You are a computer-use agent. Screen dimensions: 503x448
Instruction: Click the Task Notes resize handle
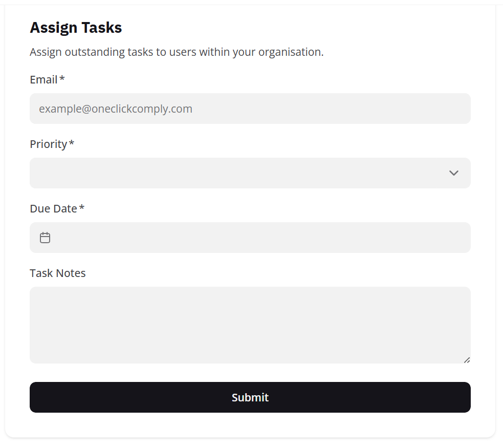pyautogui.click(x=467, y=360)
